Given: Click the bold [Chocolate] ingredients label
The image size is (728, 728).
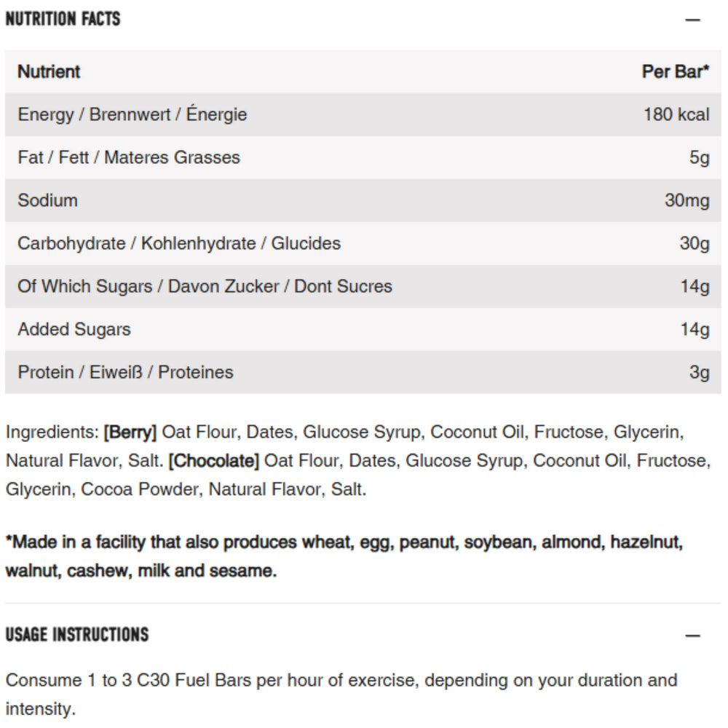Looking at the screenshot, I should click(x=213, y=461).
